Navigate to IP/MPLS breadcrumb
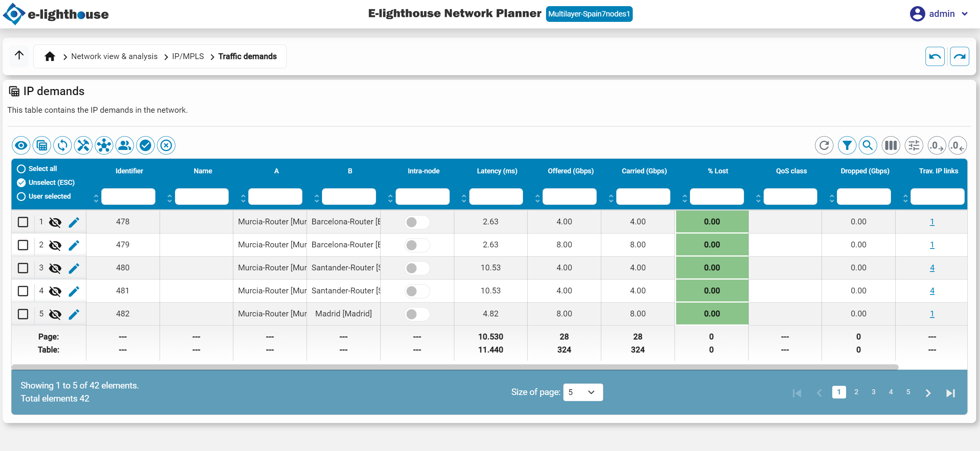Viewport: 980px width, 451px height. pos(188,56)
